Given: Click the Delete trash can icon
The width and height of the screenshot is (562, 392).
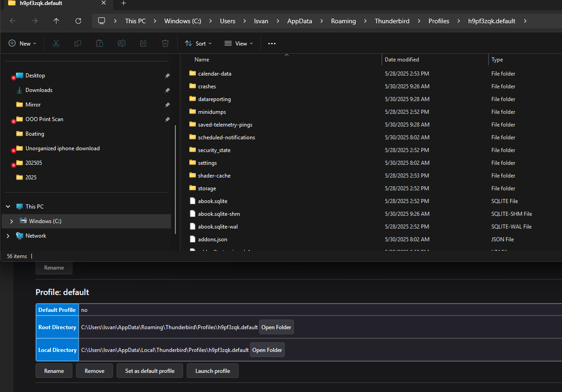Looking at the screenshot, I should tap(165, 43).
